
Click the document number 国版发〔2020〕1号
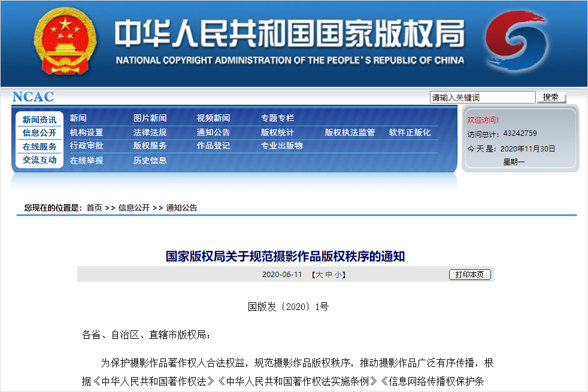288,306
